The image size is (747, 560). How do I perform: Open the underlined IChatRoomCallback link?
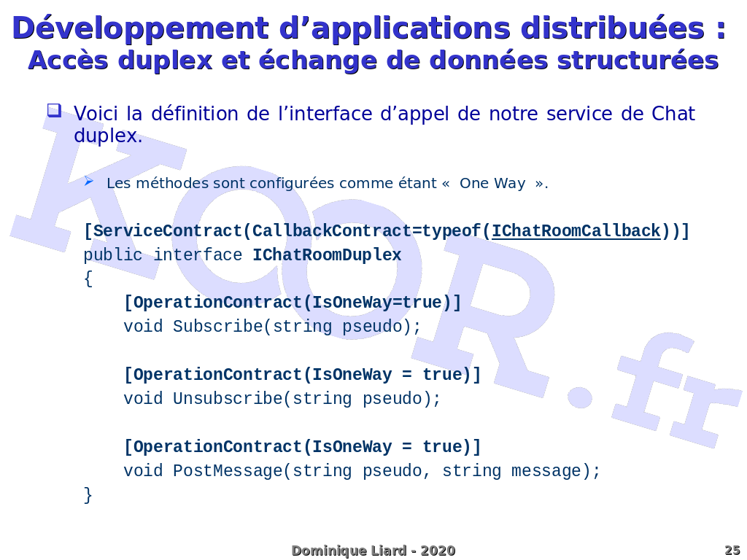point(576,231)
